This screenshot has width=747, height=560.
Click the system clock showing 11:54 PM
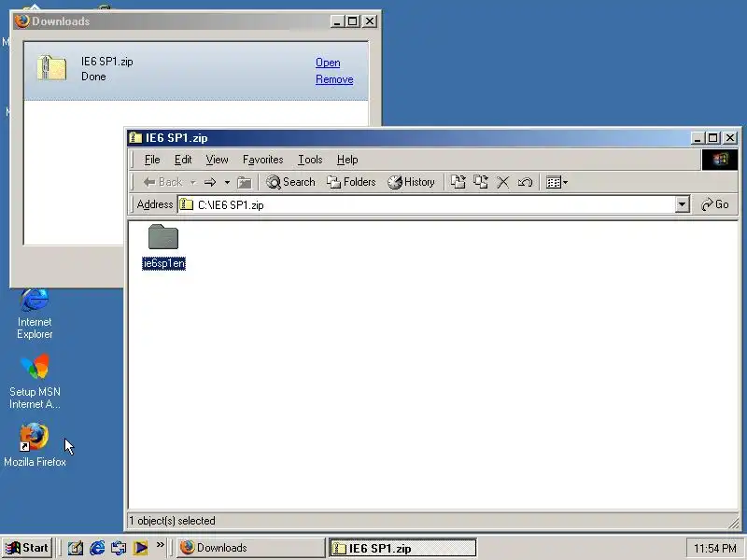[x=714, y=549]
